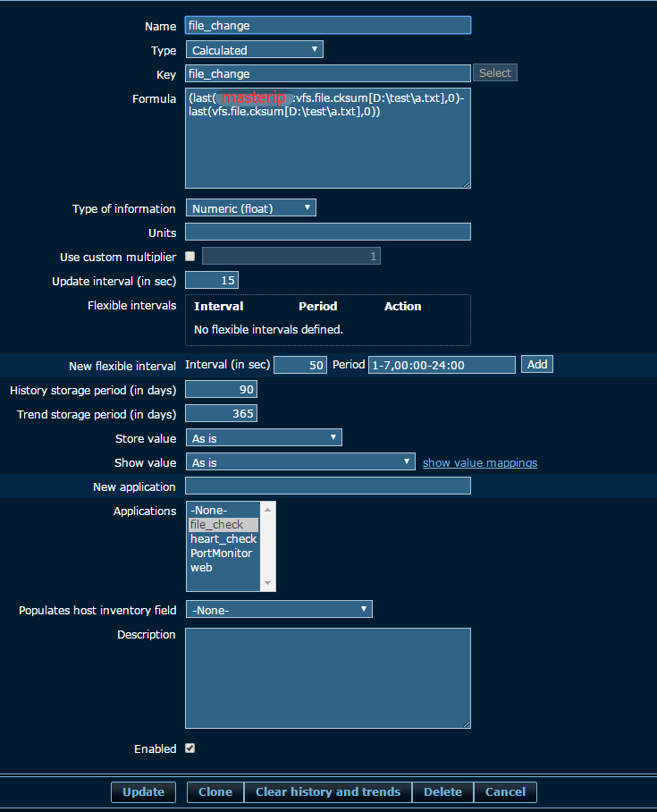Open the Store value dropdown
The image size is (657, 812).
[264, 438]
